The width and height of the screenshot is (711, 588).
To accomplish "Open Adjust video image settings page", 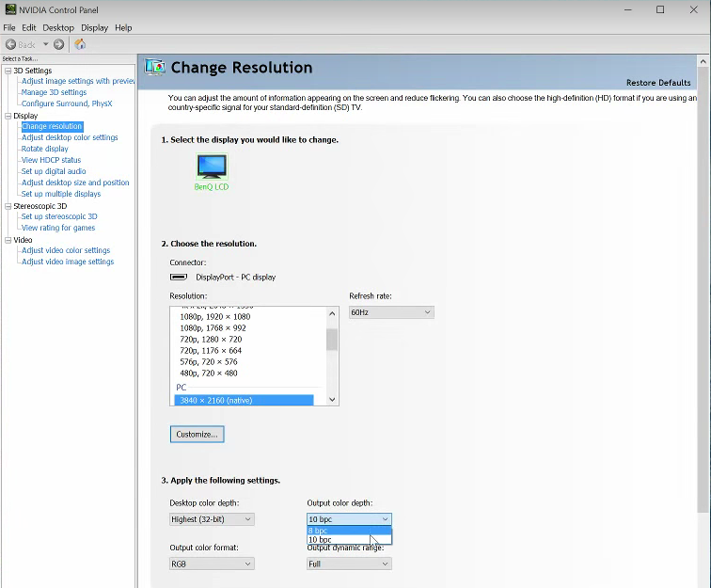I will (x=68, y=262).
